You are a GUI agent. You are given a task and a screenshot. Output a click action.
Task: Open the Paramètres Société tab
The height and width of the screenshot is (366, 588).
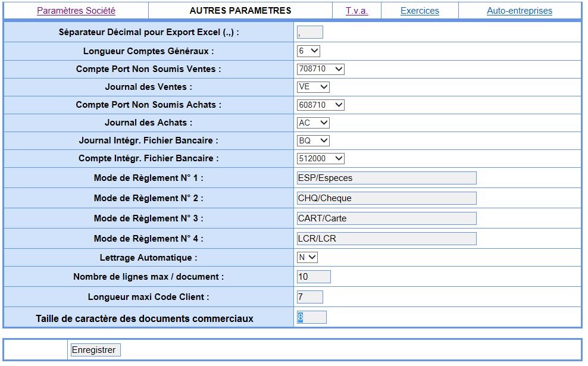[x=76, y=11]
